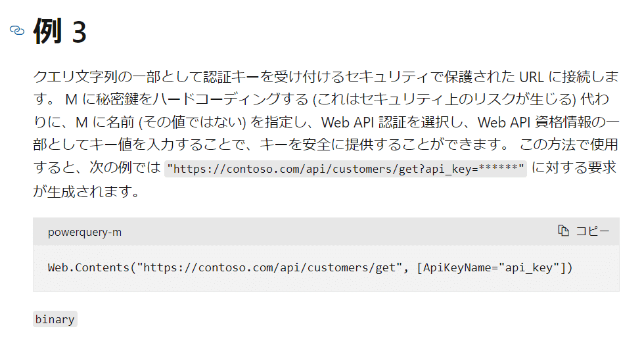This screenshot has height=339, width=644.
Task: Click the コピー button label
Action: point(593,231)
